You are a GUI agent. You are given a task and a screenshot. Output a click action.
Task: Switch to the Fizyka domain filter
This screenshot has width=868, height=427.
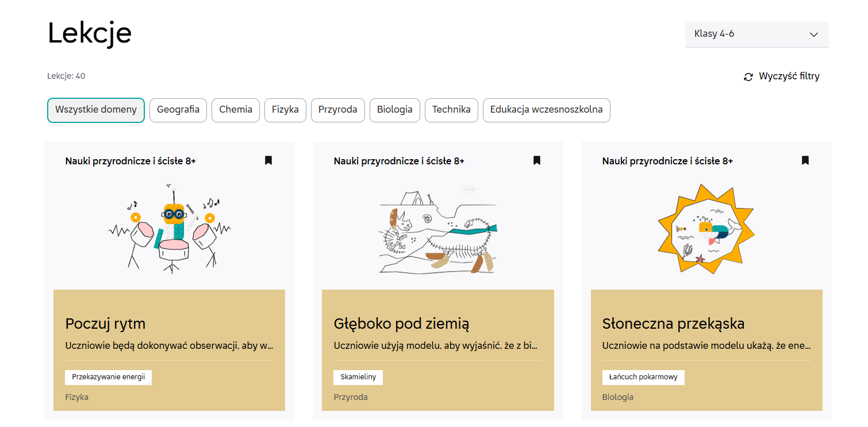pyautogui.click(x=285, y=110)
